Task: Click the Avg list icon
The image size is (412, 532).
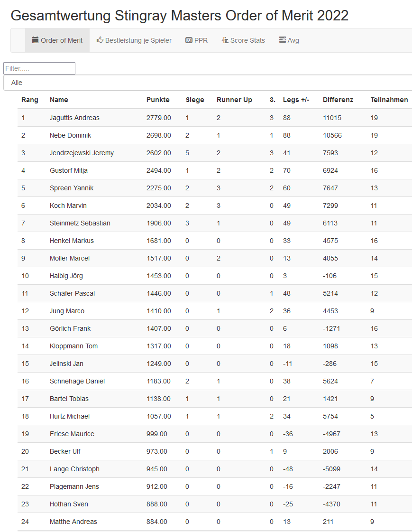Action: 282,40
